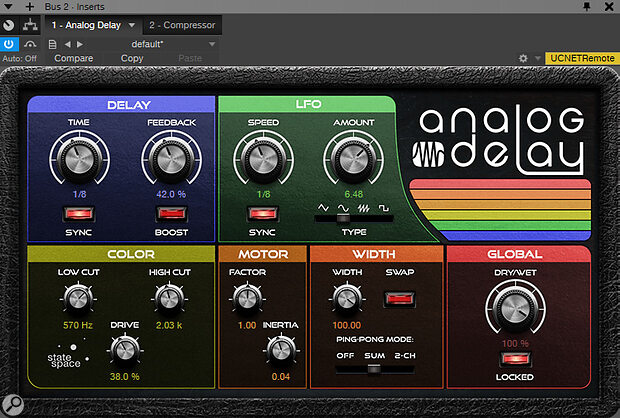Click the Paste button
Screen dimensions: 620x418
pos(190,58)
